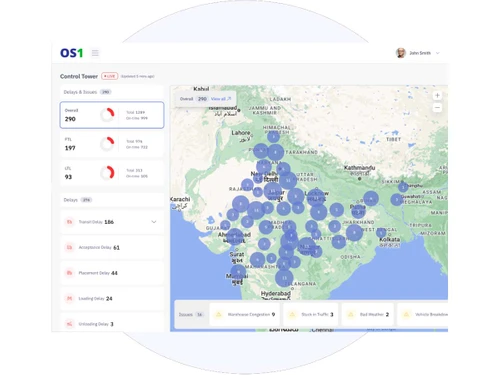Click Bad Weather warning icon
The width and height of the screenshot is (500, 375).
(x=351, y=314)
